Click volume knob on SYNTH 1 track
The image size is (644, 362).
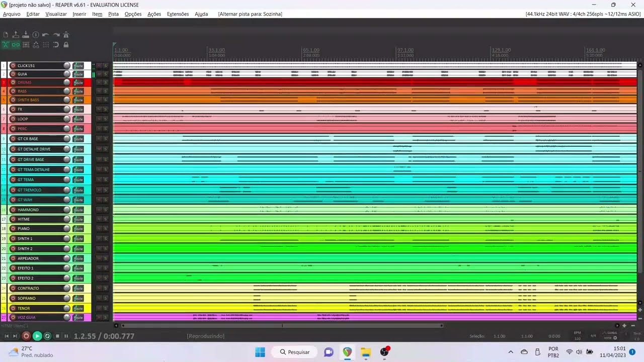(66, 239)
